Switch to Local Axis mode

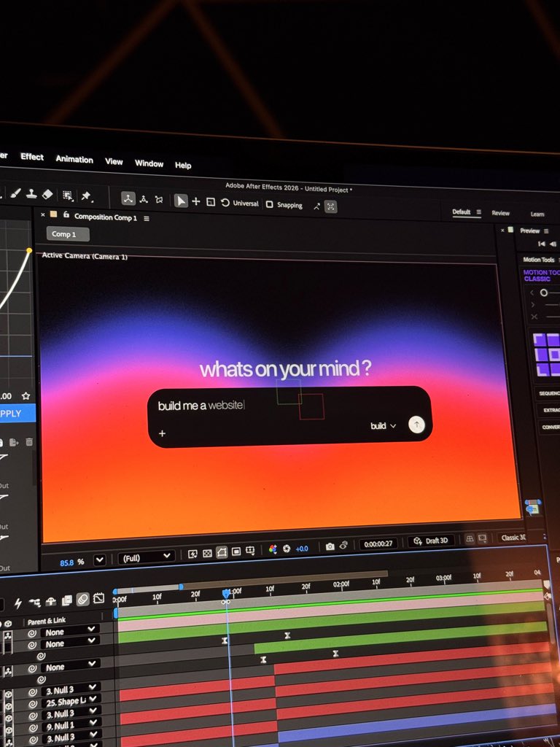click(x=128, y=198)
